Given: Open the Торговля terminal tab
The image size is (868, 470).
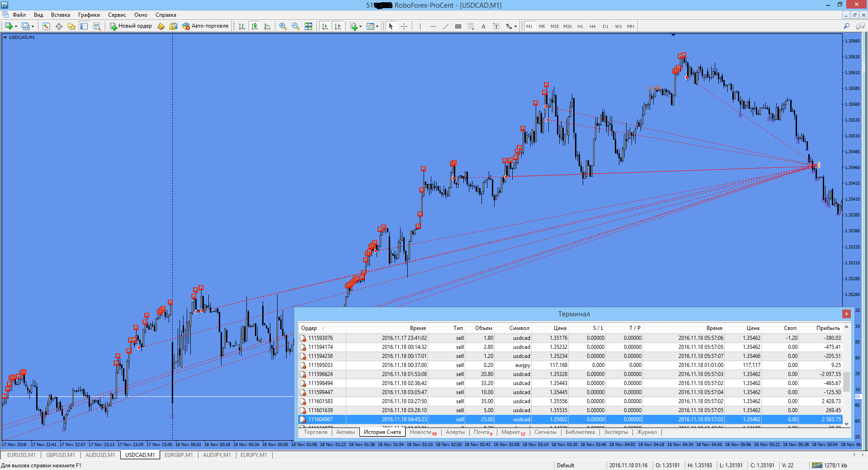Looking at the screenshot, I should point(316,432).
